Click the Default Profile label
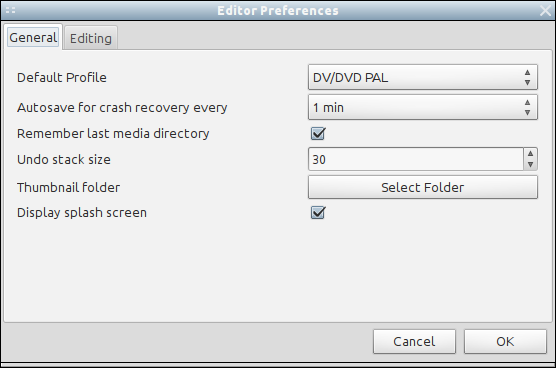Image resolution: width=556 pixels, height=368 pixels. (x=62, y=77)
